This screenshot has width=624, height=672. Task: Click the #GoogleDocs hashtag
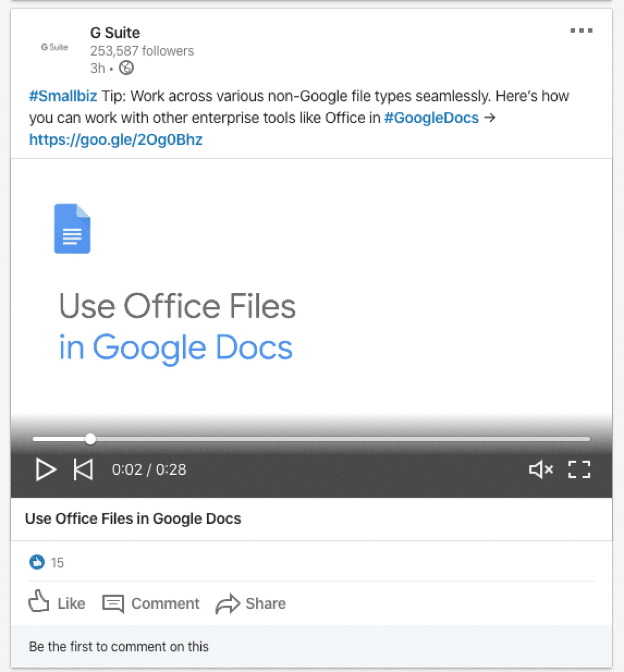tap(431, 118)
